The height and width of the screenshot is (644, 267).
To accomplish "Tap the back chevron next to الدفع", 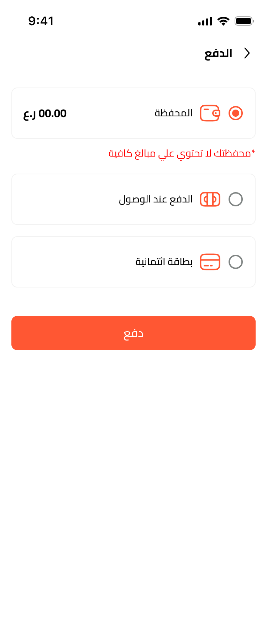I will [x=247, y=53].
